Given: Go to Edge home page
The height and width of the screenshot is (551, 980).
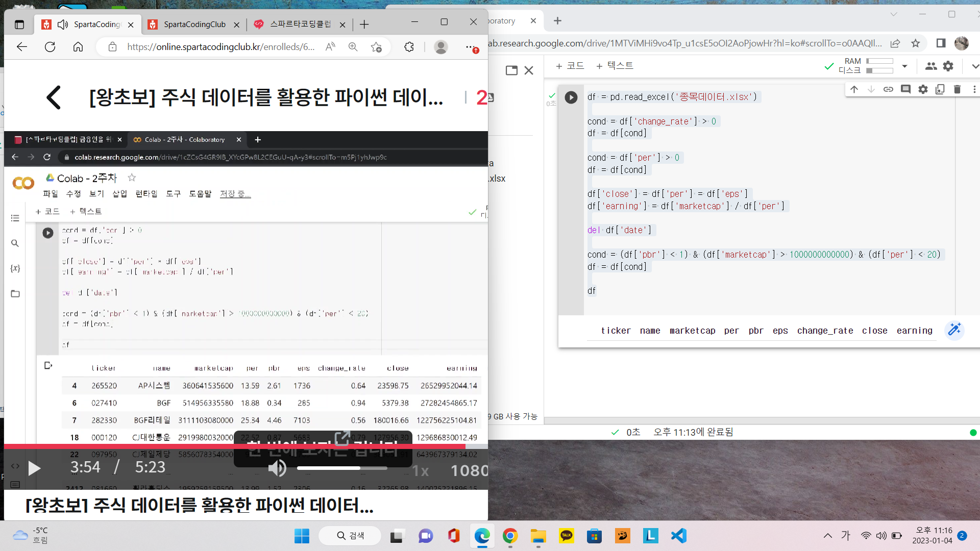Looking at the screenshot, I should (78, 47).
